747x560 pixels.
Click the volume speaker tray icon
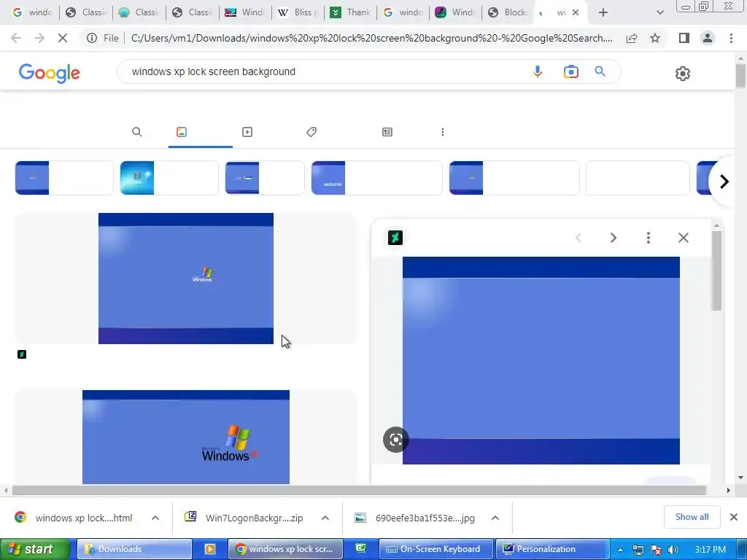pos(673,550)
